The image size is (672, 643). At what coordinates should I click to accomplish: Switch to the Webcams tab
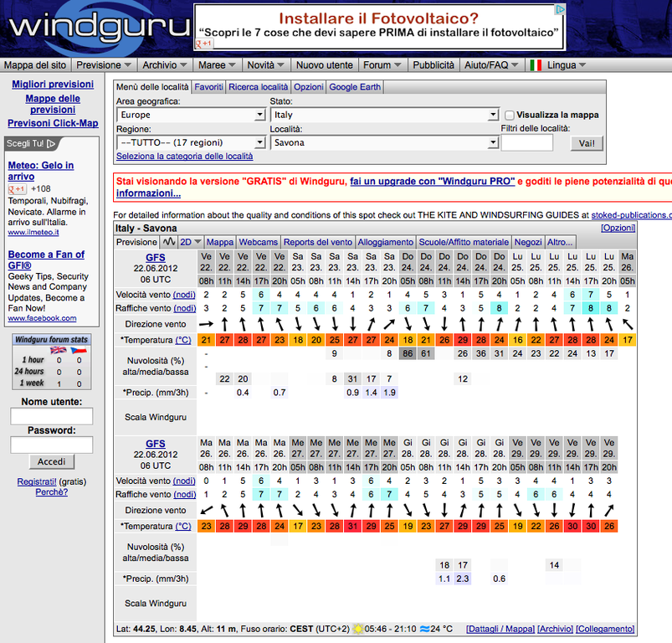(x=258, y=242)
